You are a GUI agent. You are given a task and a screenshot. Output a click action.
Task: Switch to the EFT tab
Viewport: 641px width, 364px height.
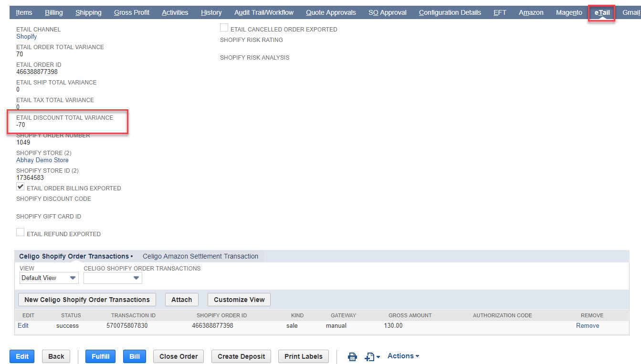pos(500,12)
